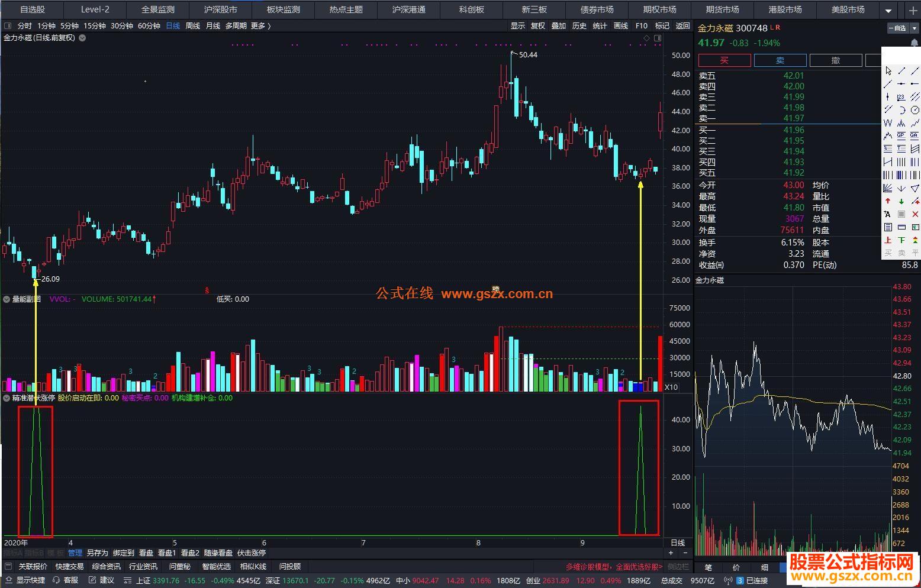Select the W wave-pattern drawing tool
Image resolution: width=921 pixels, height=588 pixels.
coord(888,123)
